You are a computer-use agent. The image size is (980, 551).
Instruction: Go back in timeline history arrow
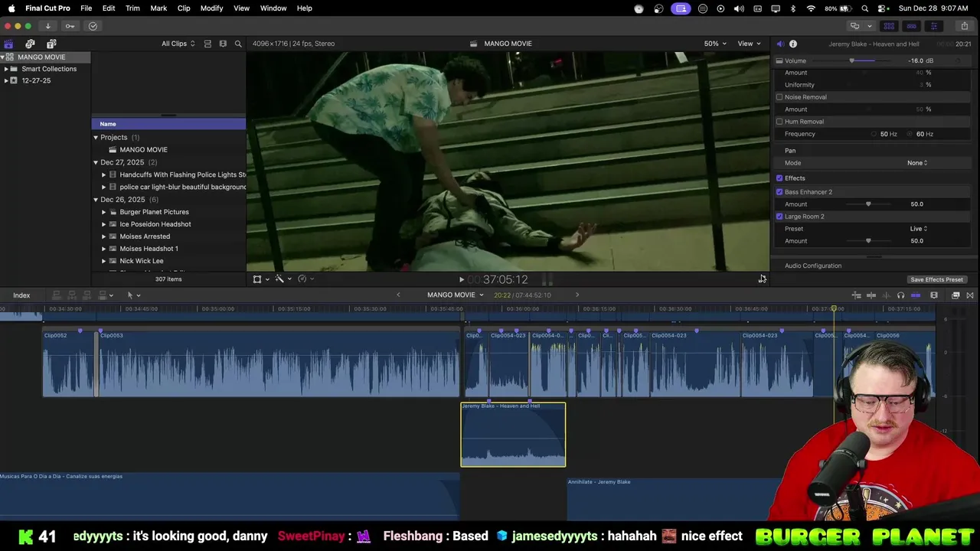pos(398,295)
